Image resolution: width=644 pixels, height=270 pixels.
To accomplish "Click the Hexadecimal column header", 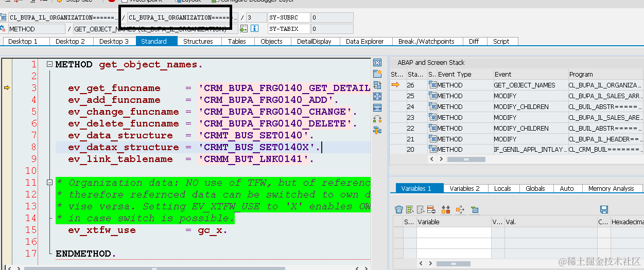I will coord(626,222).
